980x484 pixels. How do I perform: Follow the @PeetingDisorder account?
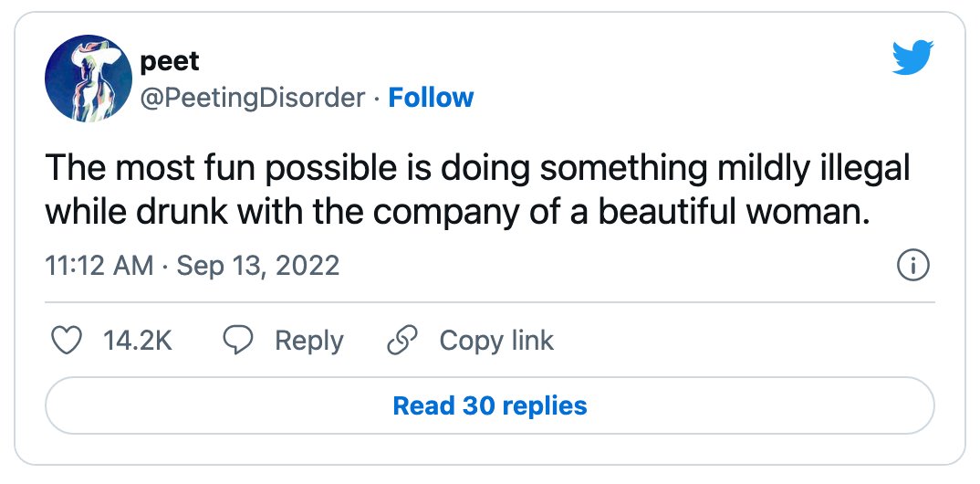tap(431, 98)
